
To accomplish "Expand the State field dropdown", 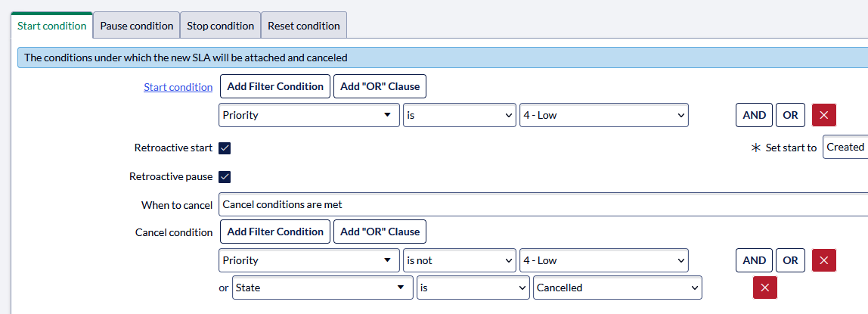I will pyautogui.click(x=323, y=288).
